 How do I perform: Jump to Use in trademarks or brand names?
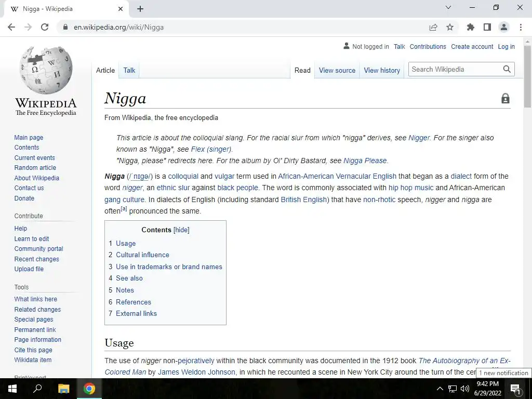(x=169, y=267)
